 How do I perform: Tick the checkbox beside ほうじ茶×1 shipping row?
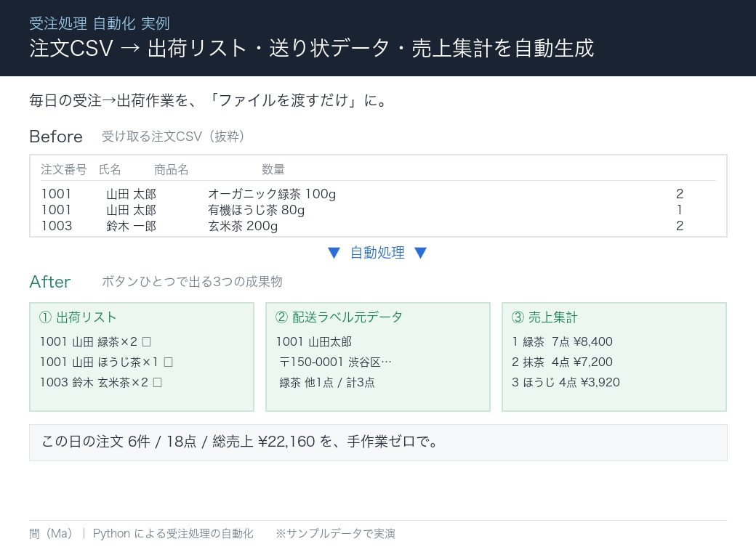point(168,362)
